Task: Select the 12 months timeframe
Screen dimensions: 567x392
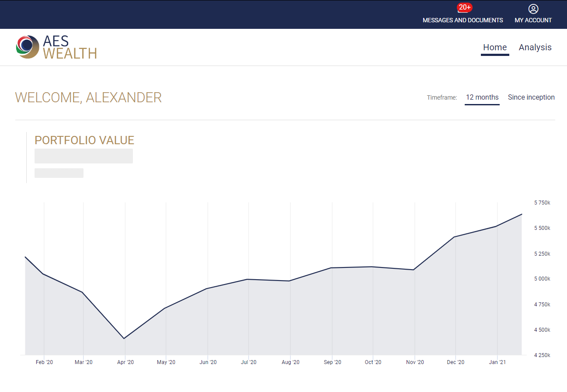Action: click(x=482, y=97)
